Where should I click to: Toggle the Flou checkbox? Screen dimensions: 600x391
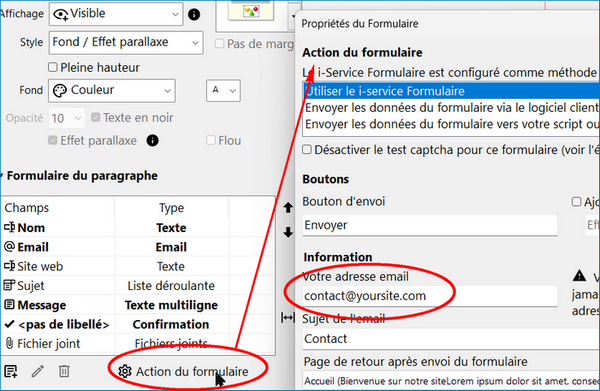[x=211, y=140]
